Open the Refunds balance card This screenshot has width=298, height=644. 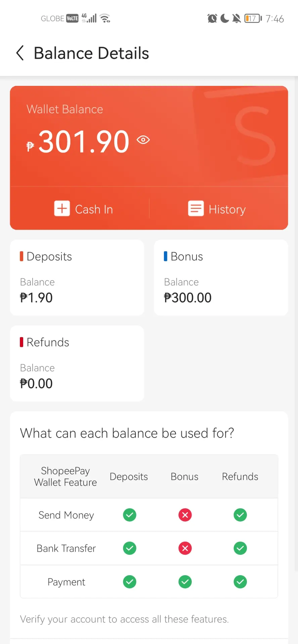77,363
